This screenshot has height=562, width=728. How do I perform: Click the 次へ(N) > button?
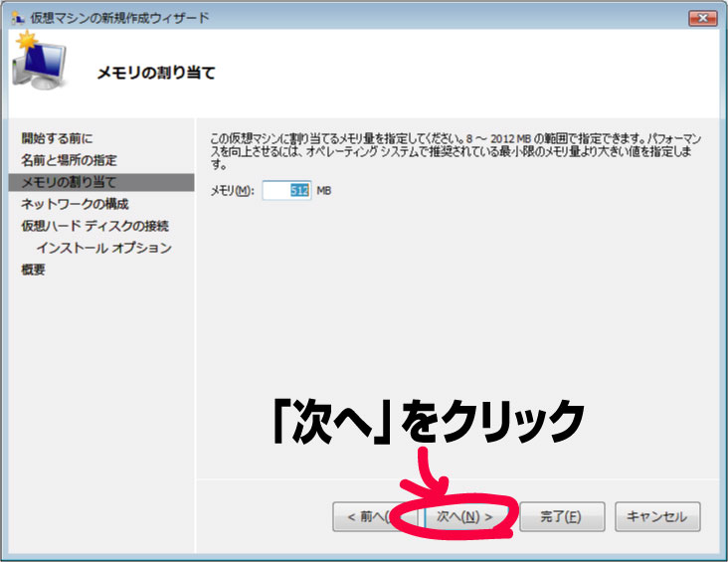[x=464, y=516]
